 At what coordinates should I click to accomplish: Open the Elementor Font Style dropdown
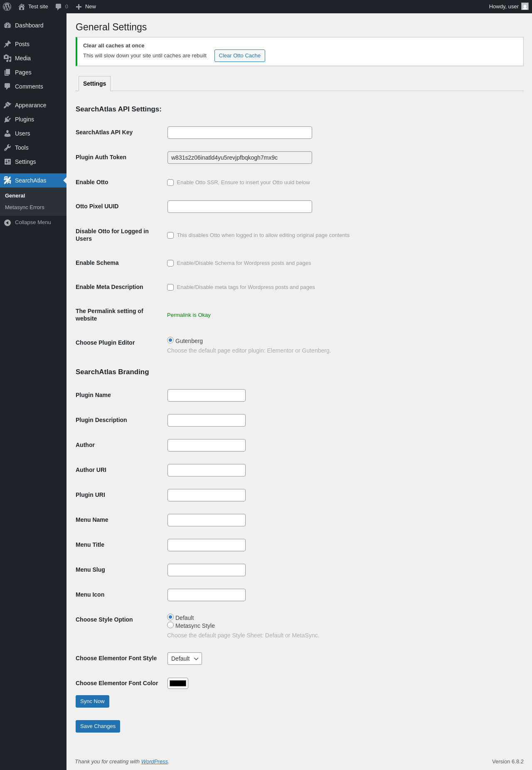(x=185, y=659)
